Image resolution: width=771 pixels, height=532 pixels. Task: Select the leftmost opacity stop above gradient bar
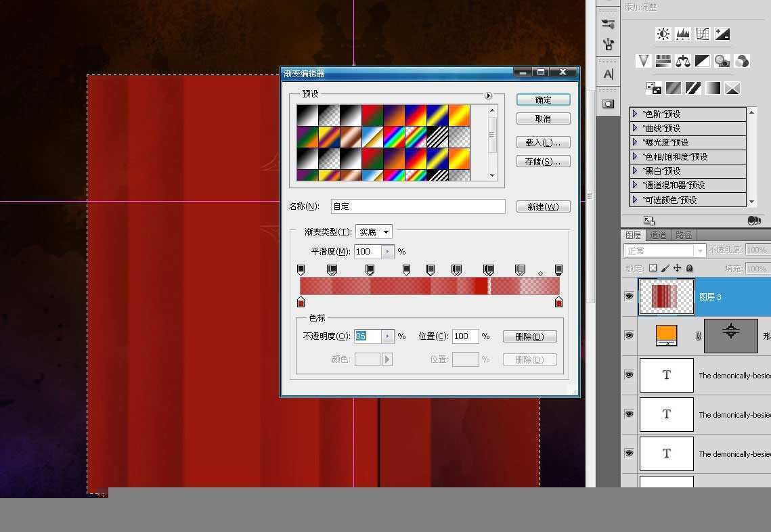tap(301, 269)
